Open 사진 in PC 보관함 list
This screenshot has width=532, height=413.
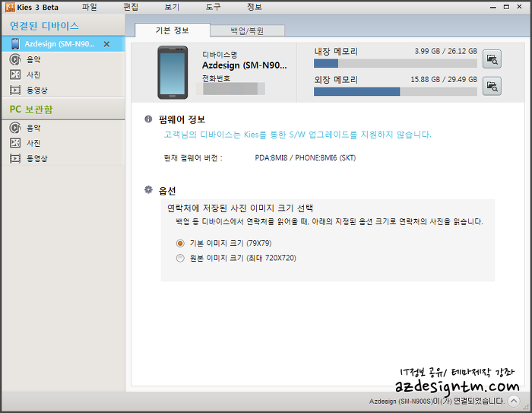33,143
